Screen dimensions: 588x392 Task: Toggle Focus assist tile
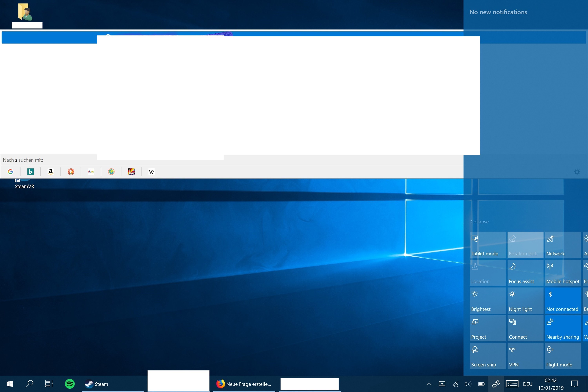525,273
